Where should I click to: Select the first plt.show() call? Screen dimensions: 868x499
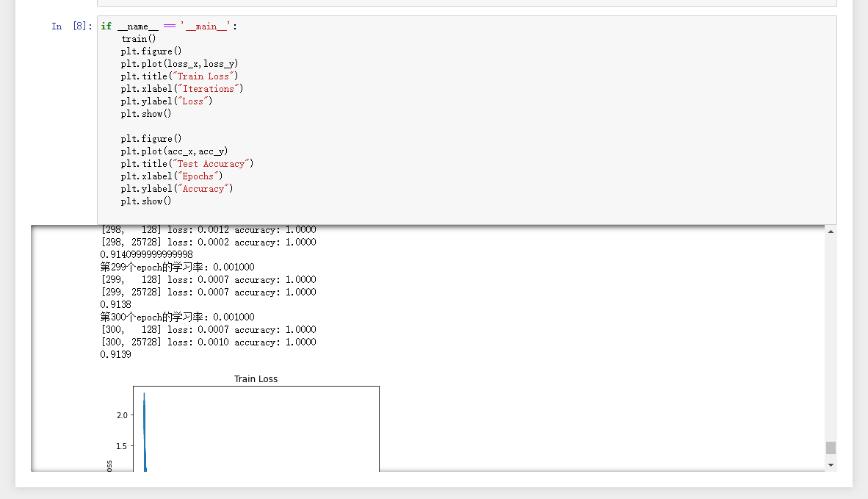pos(145,113)
